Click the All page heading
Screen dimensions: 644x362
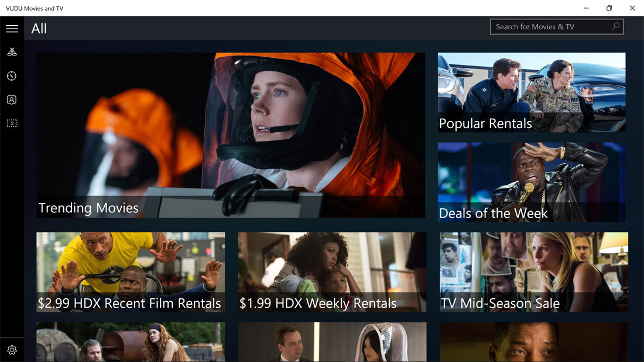(x=39, y=29)
